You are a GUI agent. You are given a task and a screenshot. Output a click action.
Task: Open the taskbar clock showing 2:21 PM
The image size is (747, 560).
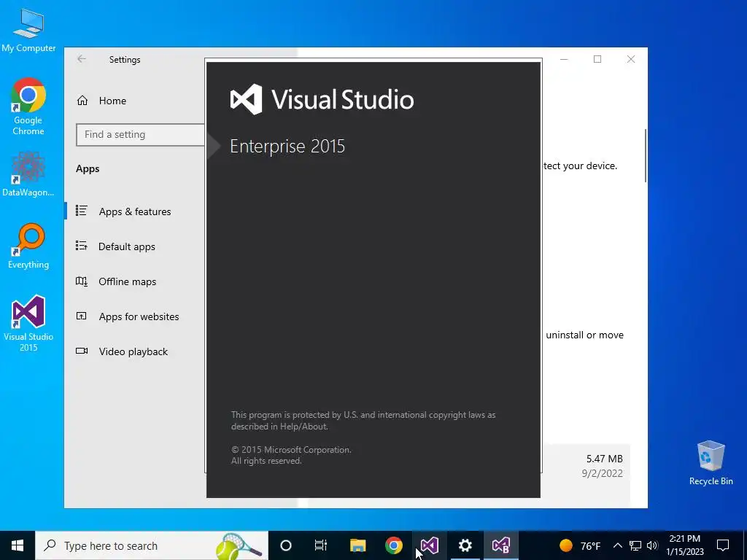684,545
